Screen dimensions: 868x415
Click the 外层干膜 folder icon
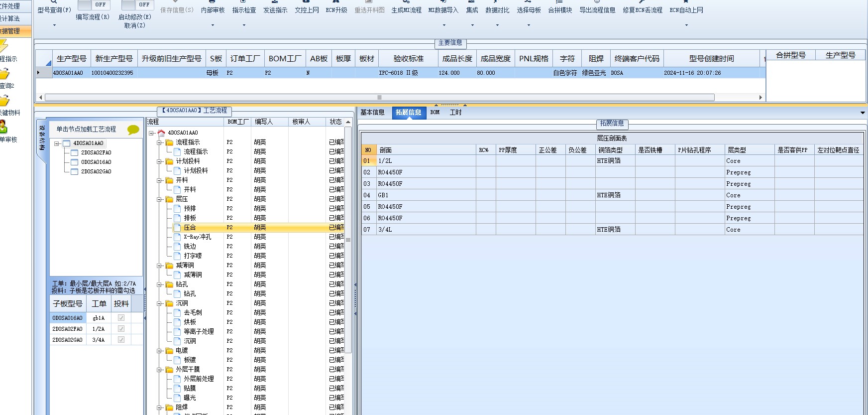click(x=169, y=369)
